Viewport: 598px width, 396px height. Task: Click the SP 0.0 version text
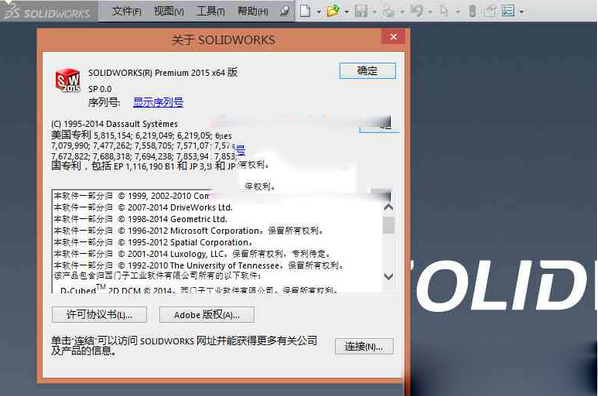point(100,89)
